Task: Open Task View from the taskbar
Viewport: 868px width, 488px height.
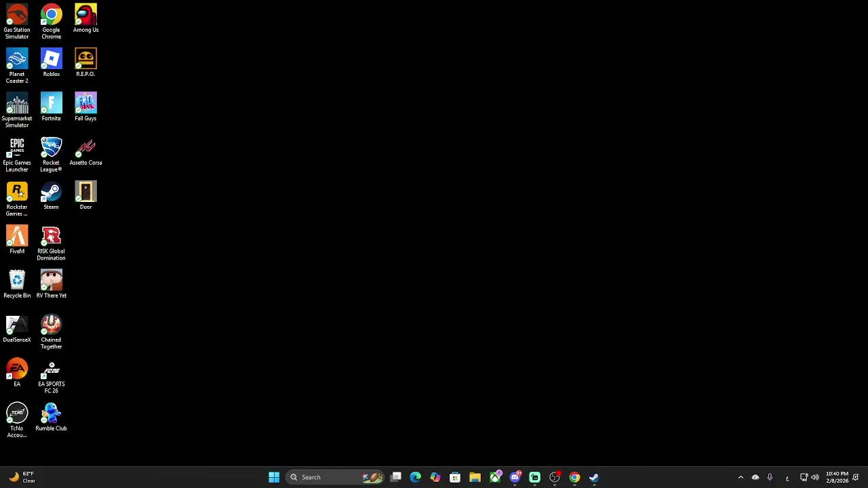Action: tap(396, 477)
